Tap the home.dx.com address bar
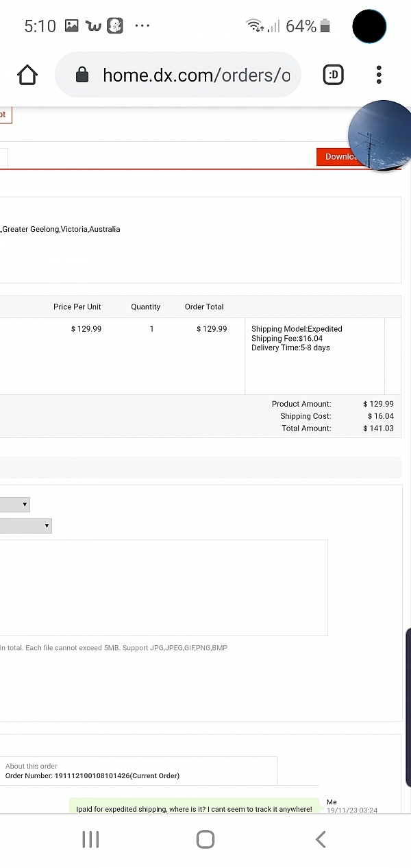411x868 pixels. pyautogui.click(x=196, y=75)
